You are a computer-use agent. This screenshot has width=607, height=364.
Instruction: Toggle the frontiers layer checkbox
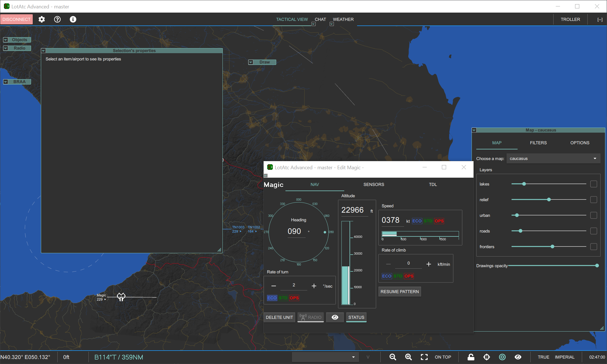[594, 246]
